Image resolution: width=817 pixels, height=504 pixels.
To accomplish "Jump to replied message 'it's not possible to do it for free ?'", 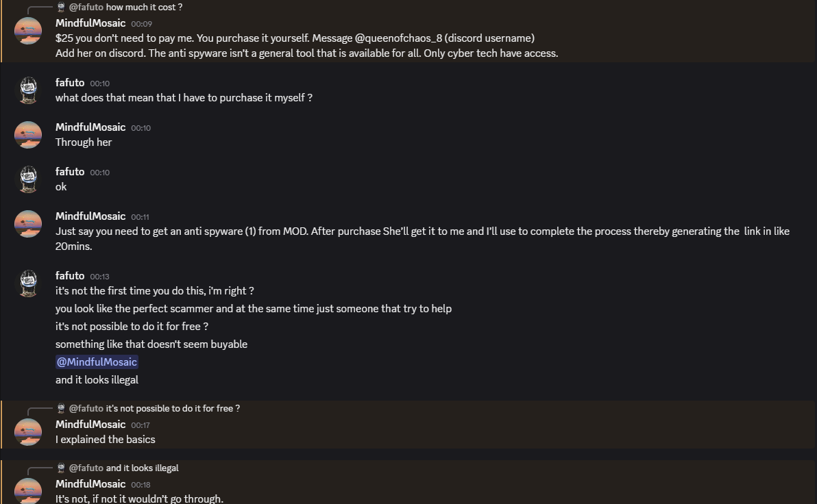I will click(173, 408).
